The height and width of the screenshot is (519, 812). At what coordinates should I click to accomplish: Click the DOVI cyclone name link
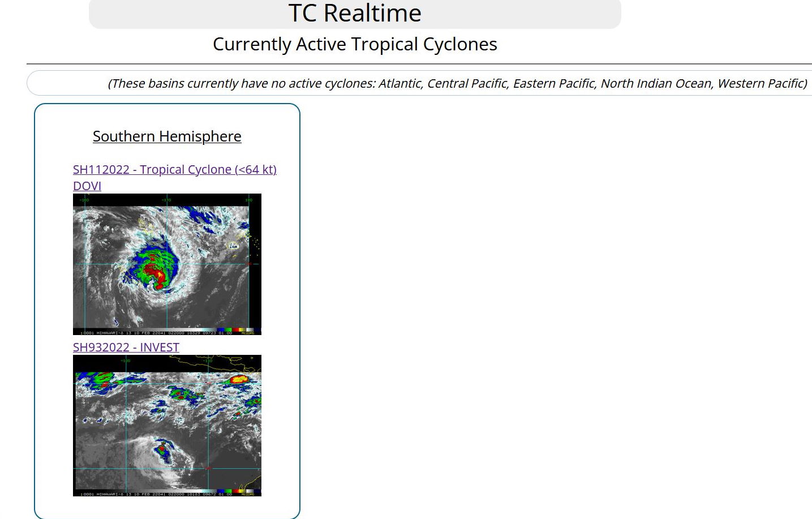(87, 186)
